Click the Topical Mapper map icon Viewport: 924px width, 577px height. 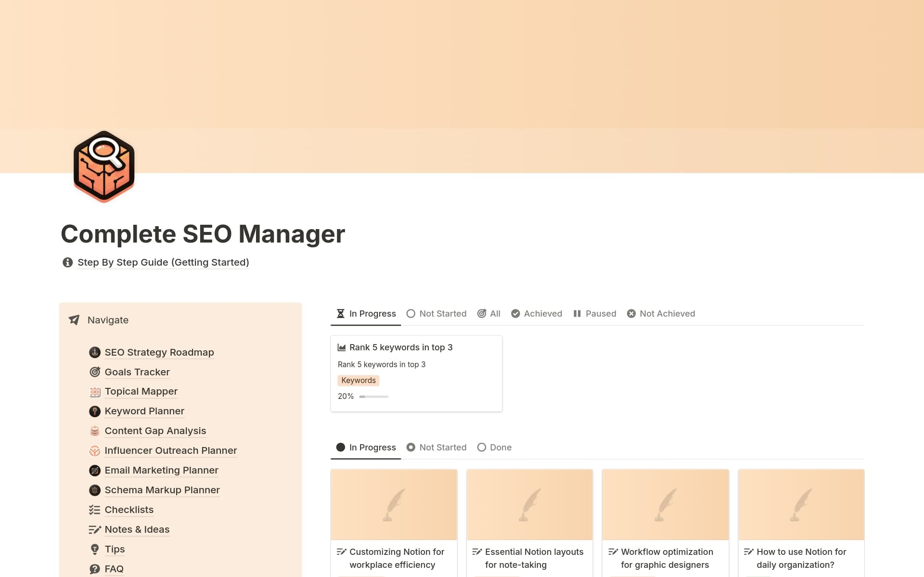(95, 391)
